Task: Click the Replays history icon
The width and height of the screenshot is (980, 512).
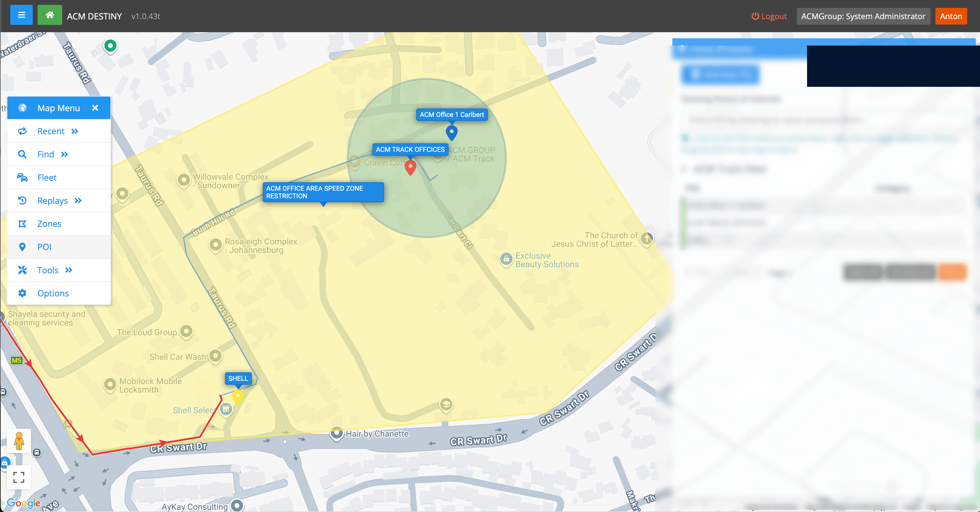Action: pyautogui.click(x=22, y=201)
